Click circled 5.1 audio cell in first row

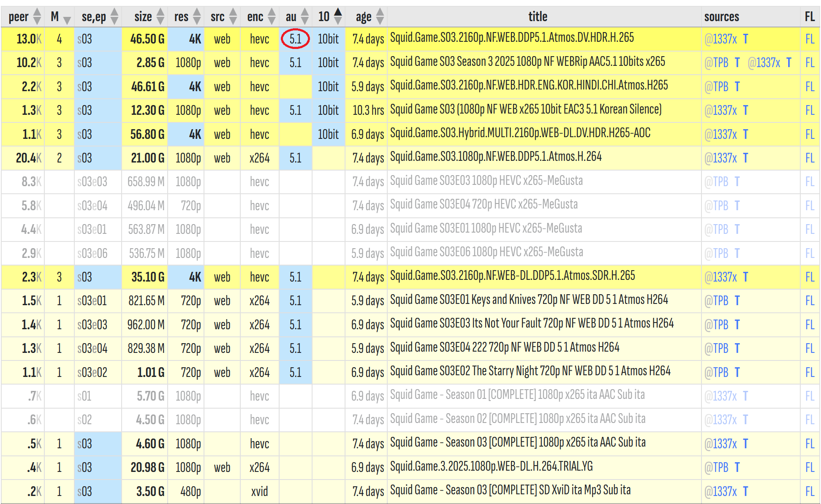click(x=295, y=39)
